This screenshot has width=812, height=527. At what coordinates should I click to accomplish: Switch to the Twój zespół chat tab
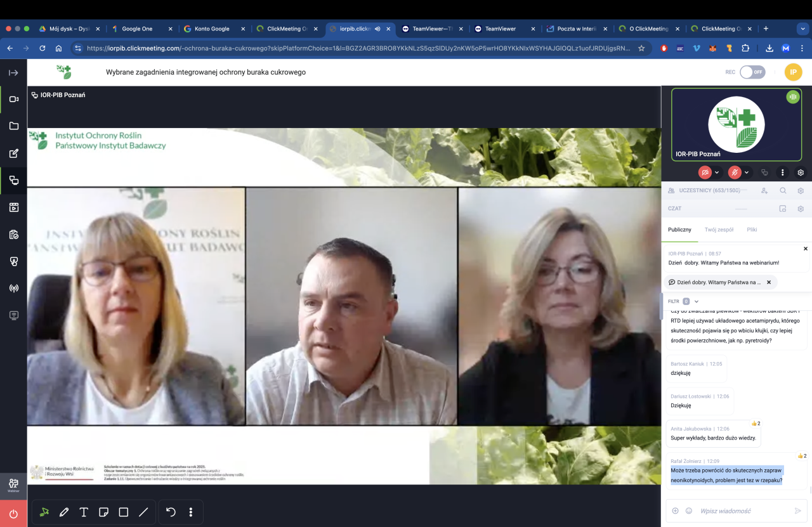pos(718,230)
